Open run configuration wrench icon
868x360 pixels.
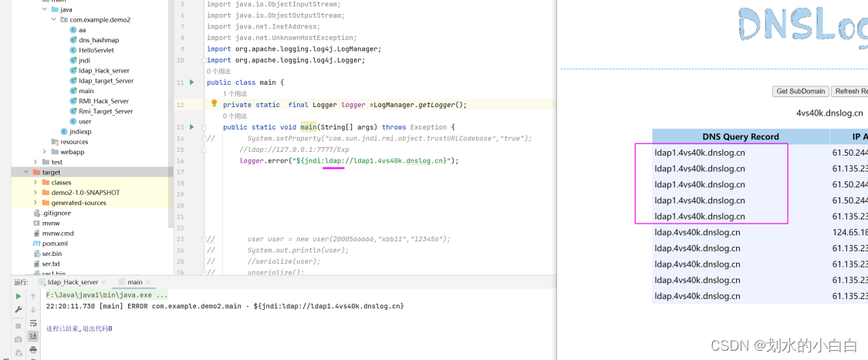pos(19,310)
